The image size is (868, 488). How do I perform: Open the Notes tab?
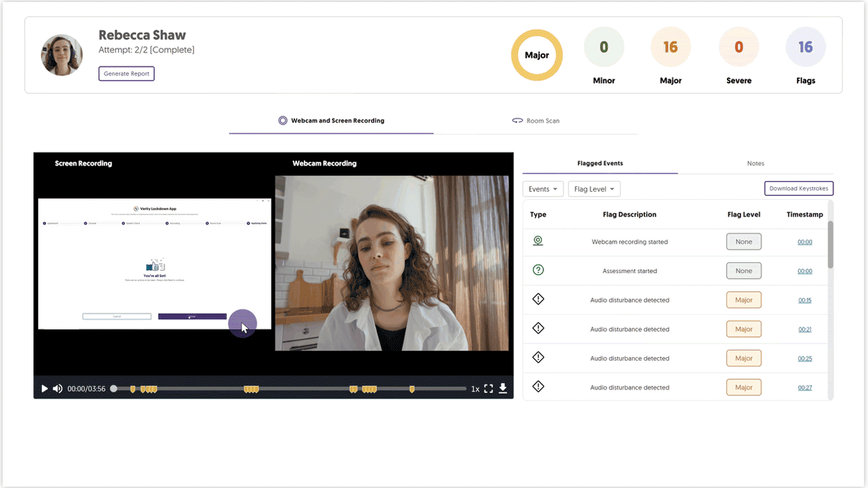point(755,163)
